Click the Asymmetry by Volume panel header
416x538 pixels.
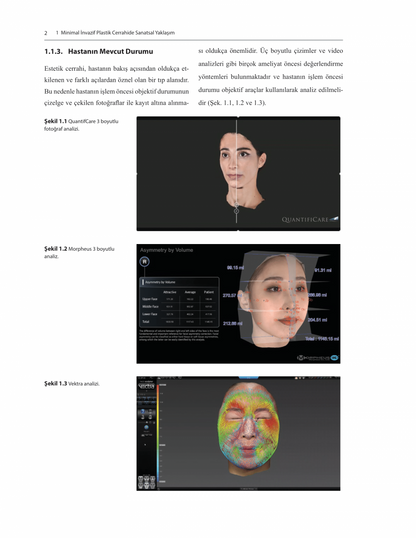[x=180, y=282]
